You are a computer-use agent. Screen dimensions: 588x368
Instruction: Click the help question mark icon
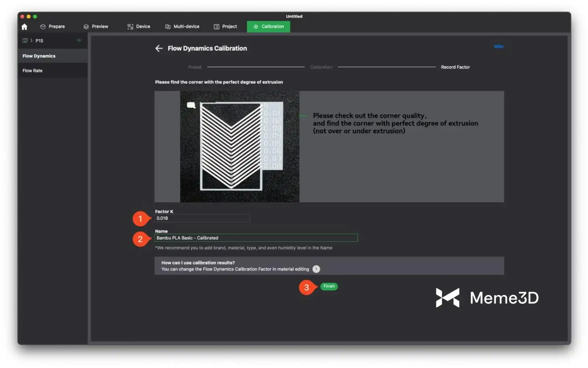(x=316, y=269)
